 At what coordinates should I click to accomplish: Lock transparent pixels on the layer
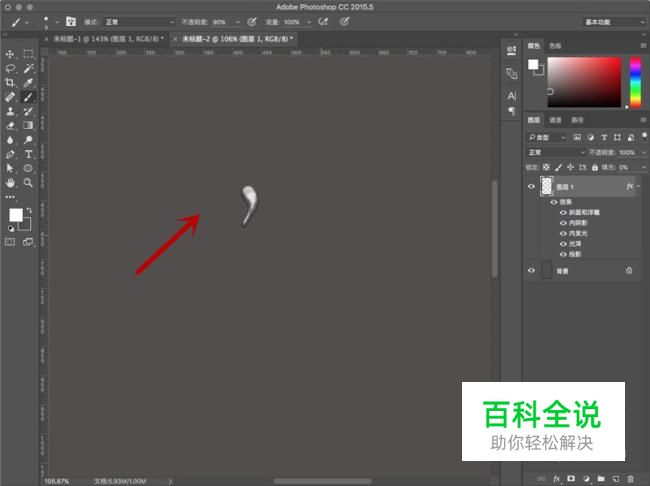coord(546,167)
